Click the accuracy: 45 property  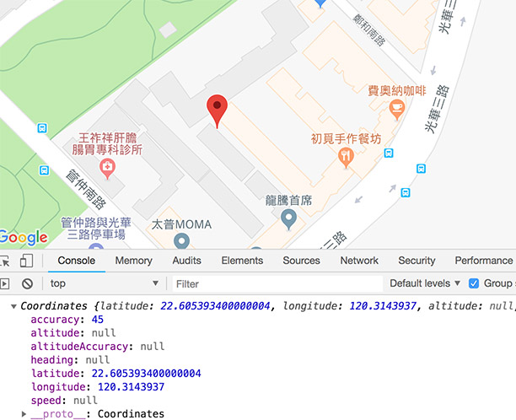[67, 320]
